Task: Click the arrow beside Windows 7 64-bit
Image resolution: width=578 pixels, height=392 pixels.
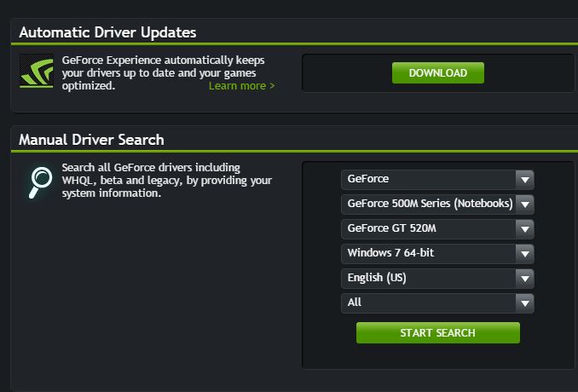Action: tap(525, 253)
